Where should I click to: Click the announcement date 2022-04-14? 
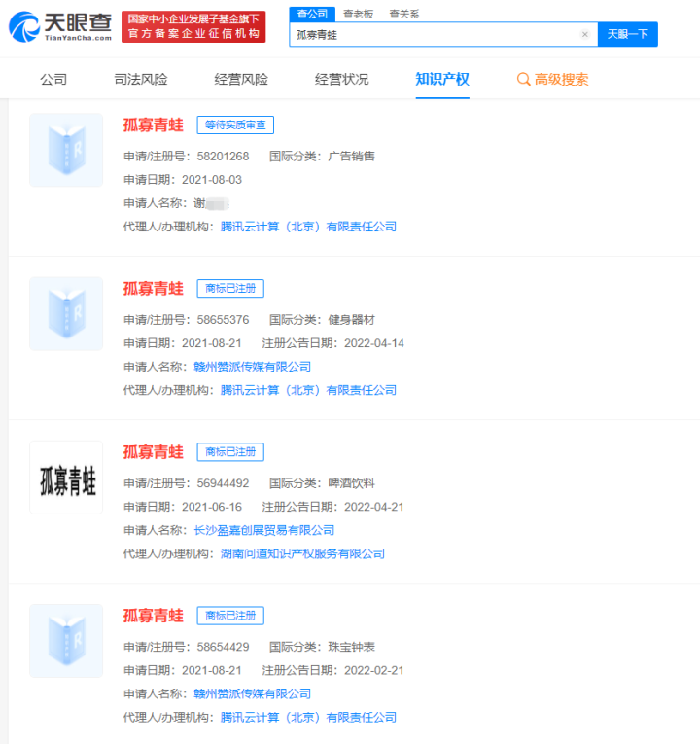pos(374,343)
